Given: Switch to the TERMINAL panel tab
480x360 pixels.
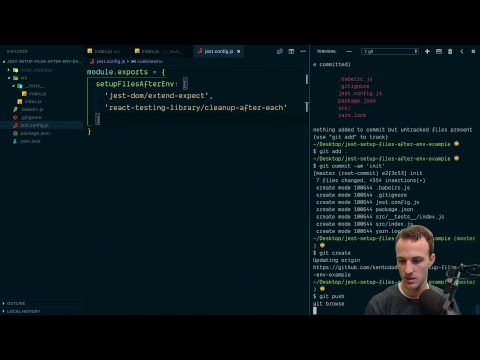Looking at the screenshot, I should [x=326, y=51].
